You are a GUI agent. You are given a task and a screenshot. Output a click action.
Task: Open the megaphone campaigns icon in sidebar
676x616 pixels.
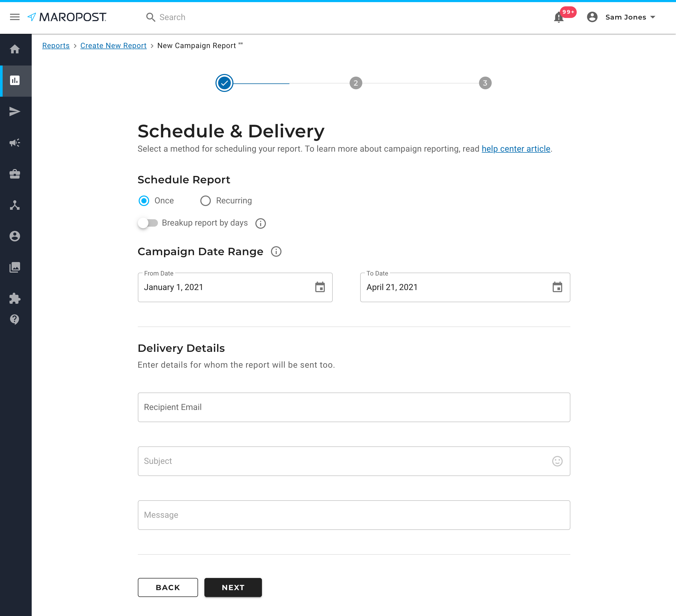15,143
